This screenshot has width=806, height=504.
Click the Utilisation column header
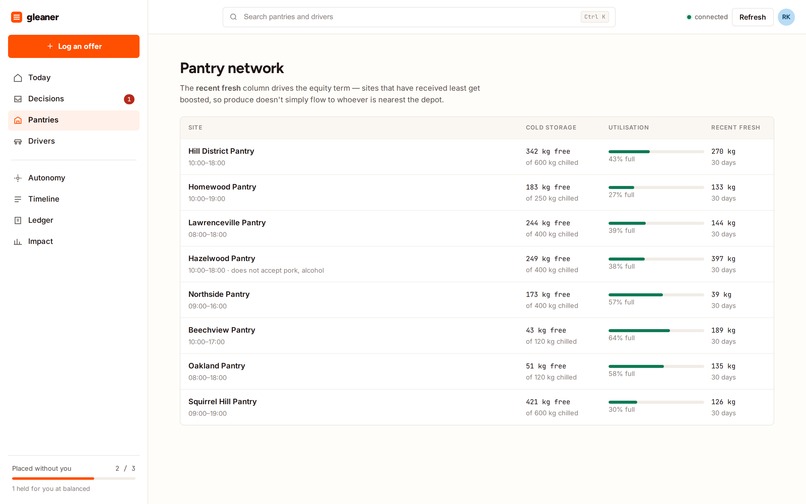click(628, 128)
